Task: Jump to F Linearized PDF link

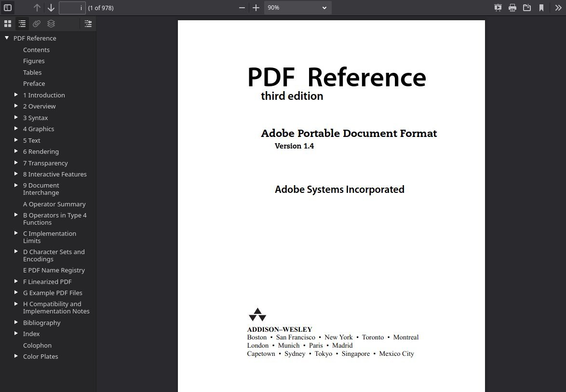Action: pos(47,282)
